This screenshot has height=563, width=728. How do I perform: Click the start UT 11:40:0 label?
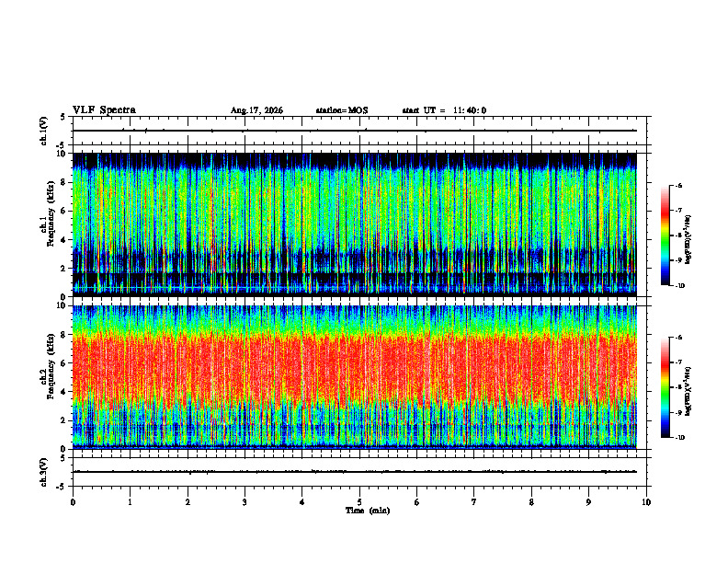coord(444,110)
